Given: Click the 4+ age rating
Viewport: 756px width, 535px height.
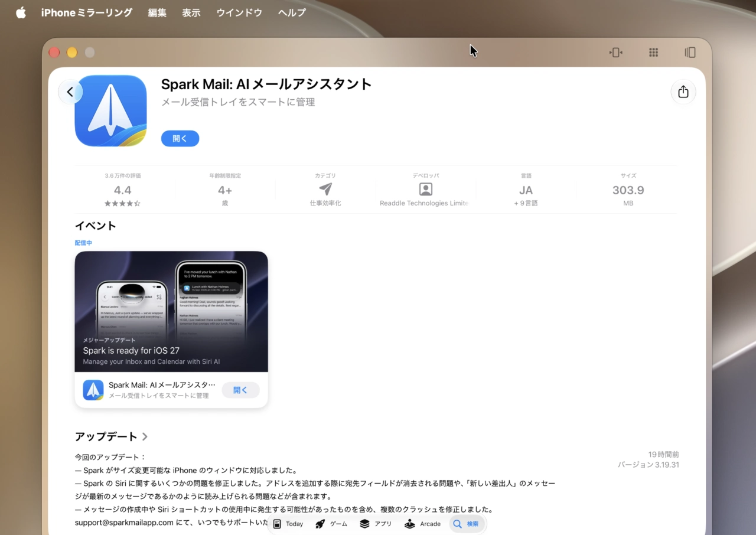Looking at the screenshot, I should 224,190.
